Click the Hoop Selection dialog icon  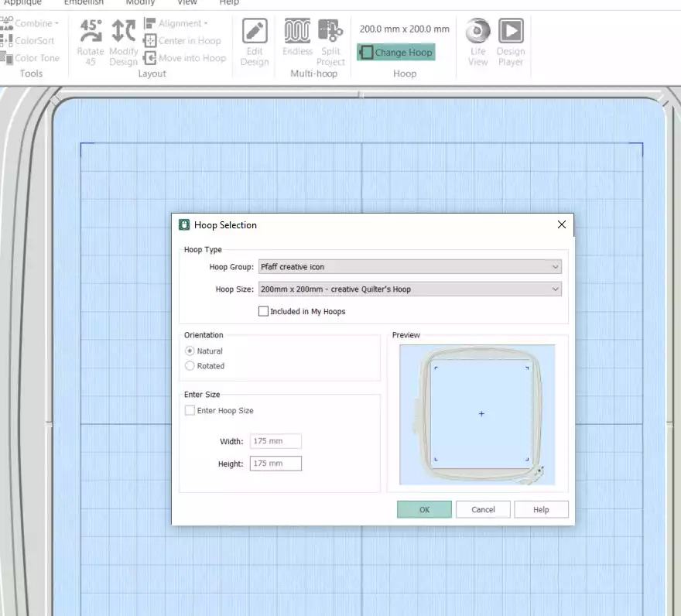(184, 224)
